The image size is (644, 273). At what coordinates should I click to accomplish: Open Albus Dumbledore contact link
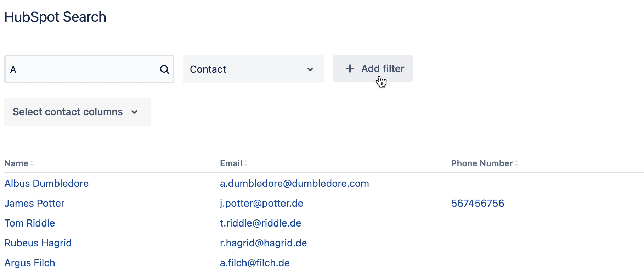(x=46, y=183)
